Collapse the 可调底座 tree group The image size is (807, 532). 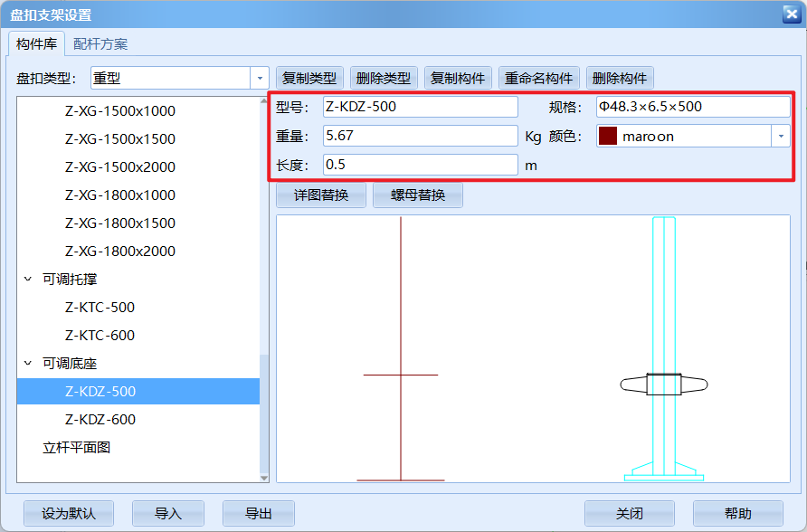pos(28,364)
